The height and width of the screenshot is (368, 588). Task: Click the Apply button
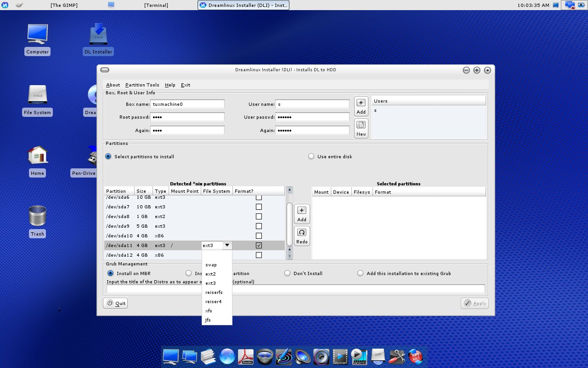point(475,303)
